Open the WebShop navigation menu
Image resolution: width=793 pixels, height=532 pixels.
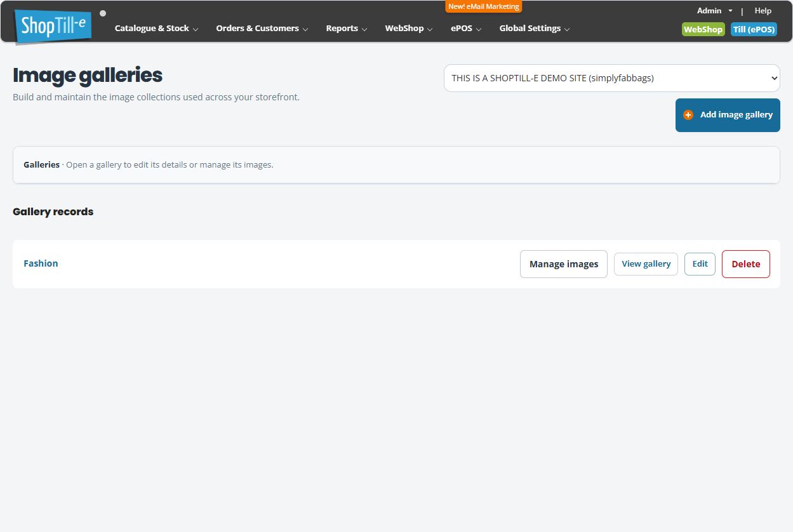coord(409,29)
